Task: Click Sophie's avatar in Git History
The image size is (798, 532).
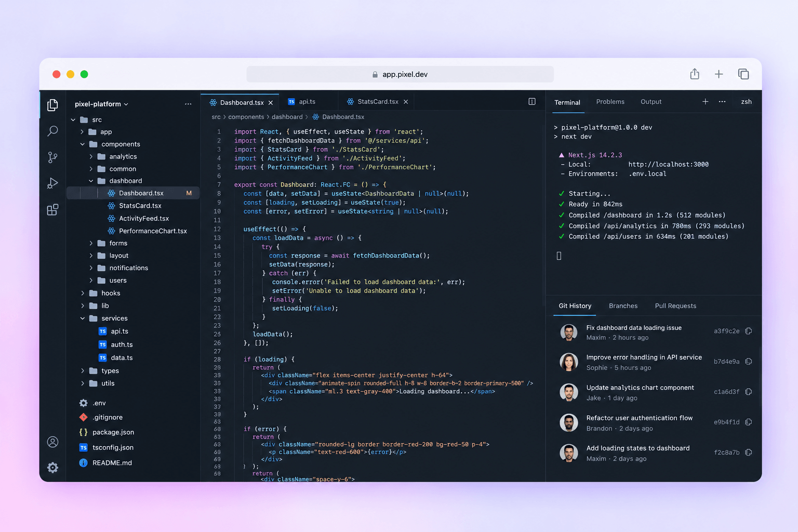Action: click(x=569, y=362)
